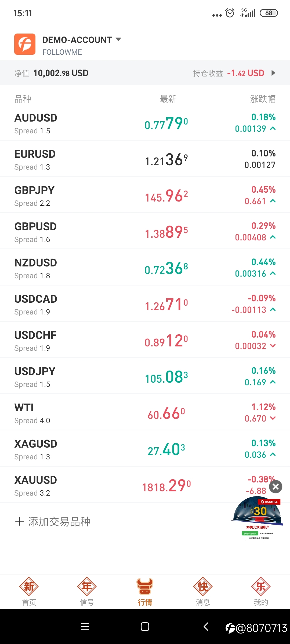Select the 行情 market bull icon

(x=145, y=587)
